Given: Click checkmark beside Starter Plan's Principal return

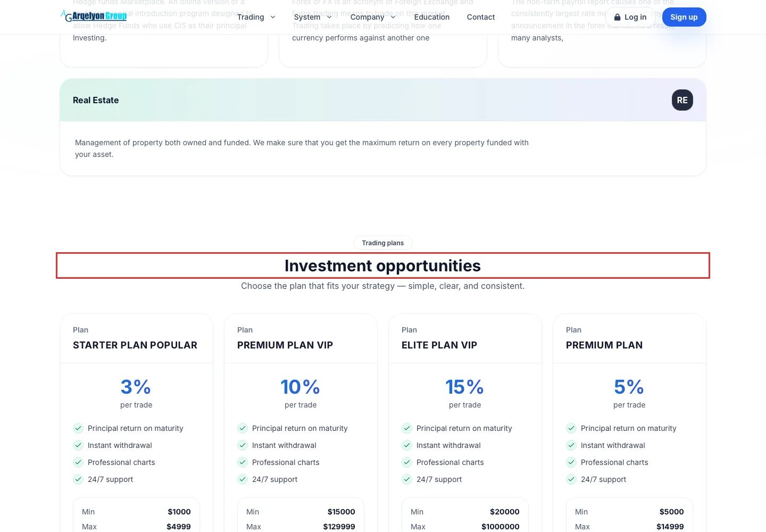Looking at the screenshot, I should 78,428.
